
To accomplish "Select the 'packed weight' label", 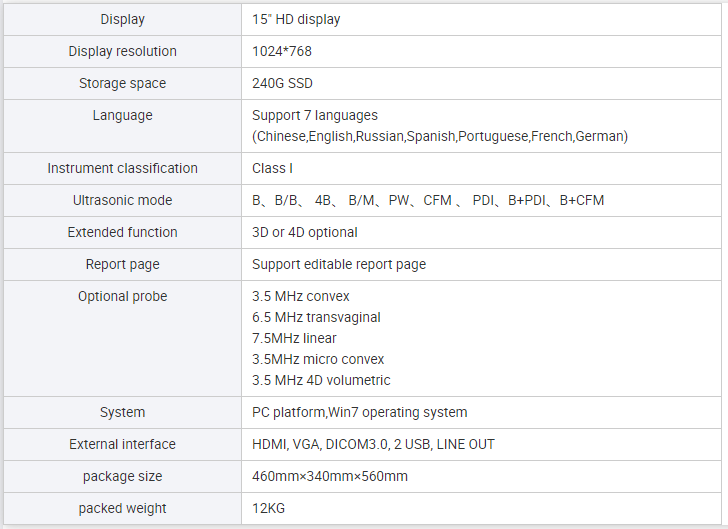I will pyautogui.click(x=123, y=509).
